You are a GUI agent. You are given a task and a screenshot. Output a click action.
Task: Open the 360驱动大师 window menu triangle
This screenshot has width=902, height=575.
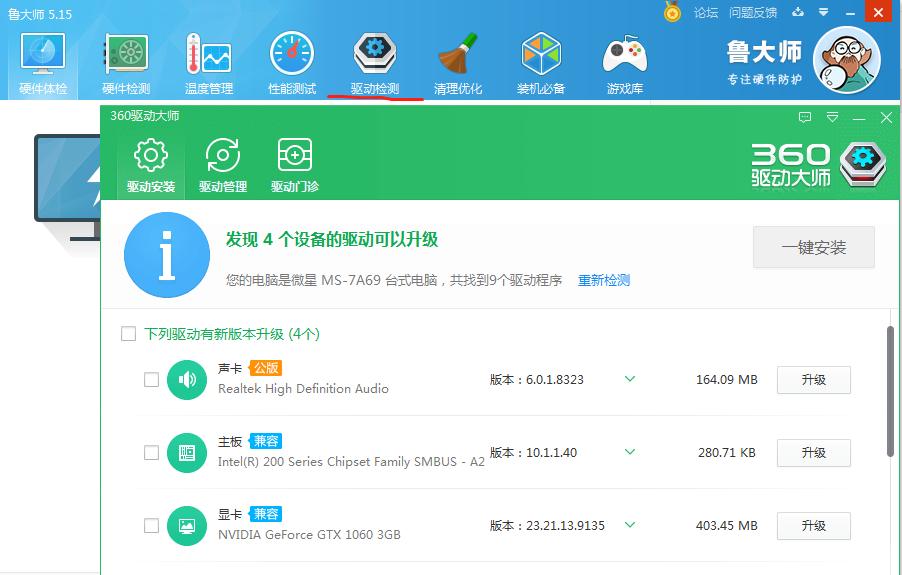tap(832, 117)
